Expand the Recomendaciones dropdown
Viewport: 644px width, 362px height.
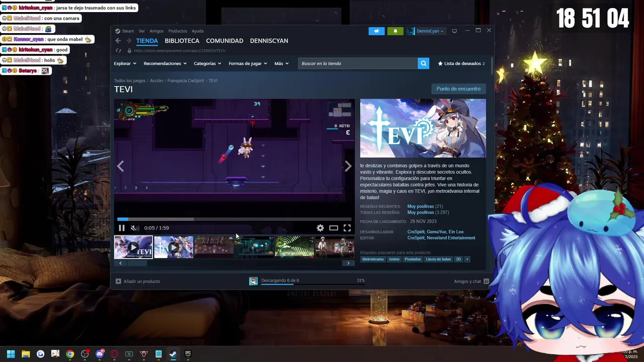[x=165, y=63]
